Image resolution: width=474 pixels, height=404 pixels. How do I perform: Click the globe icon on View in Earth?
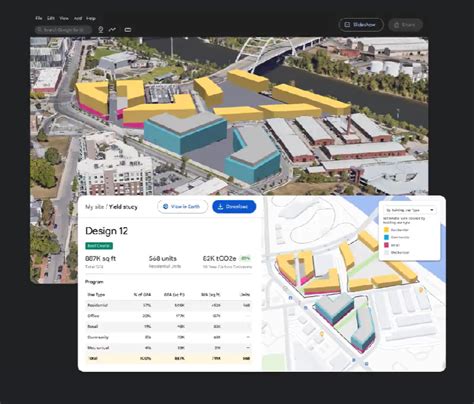[165, 207]
